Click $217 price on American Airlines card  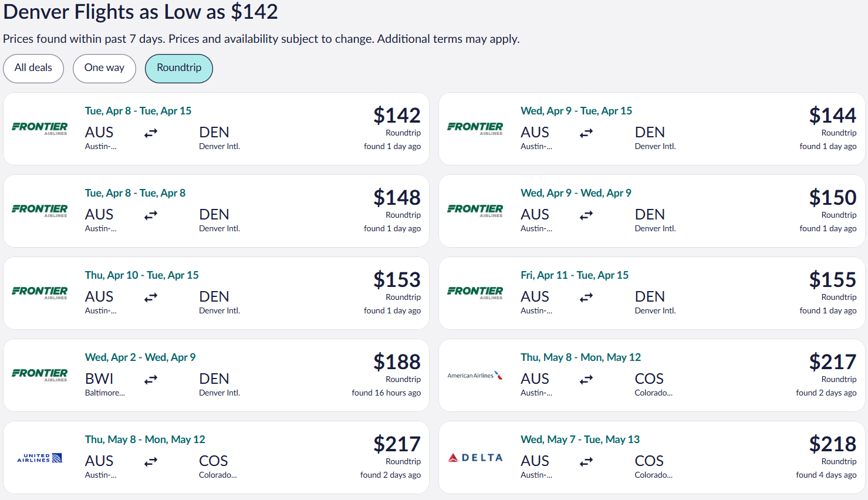[833, 362]
